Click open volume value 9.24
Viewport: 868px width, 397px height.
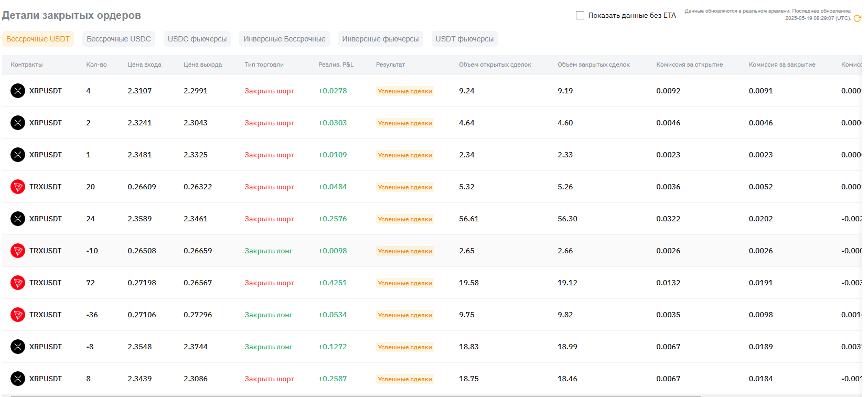[x=467, y=91]
